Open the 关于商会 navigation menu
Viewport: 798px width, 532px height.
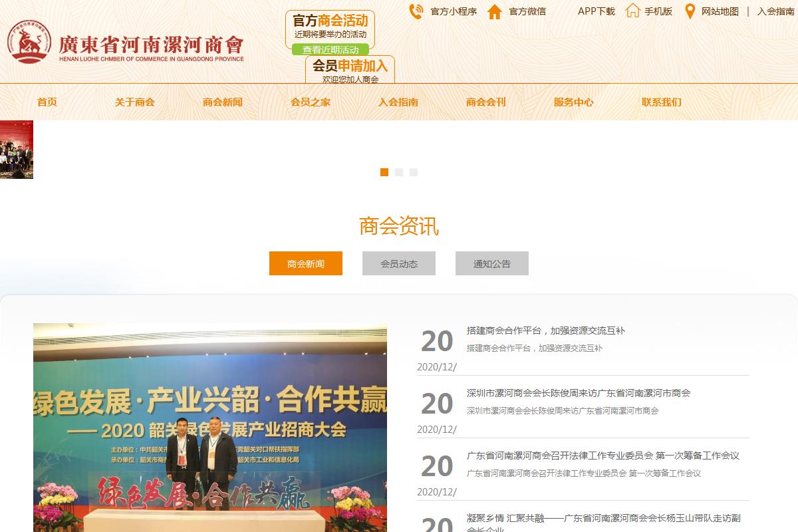[x=134, y=102]
